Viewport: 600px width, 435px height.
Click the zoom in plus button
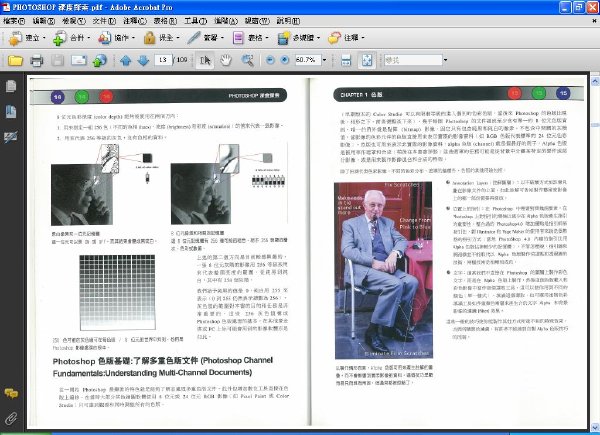(285, 60)
